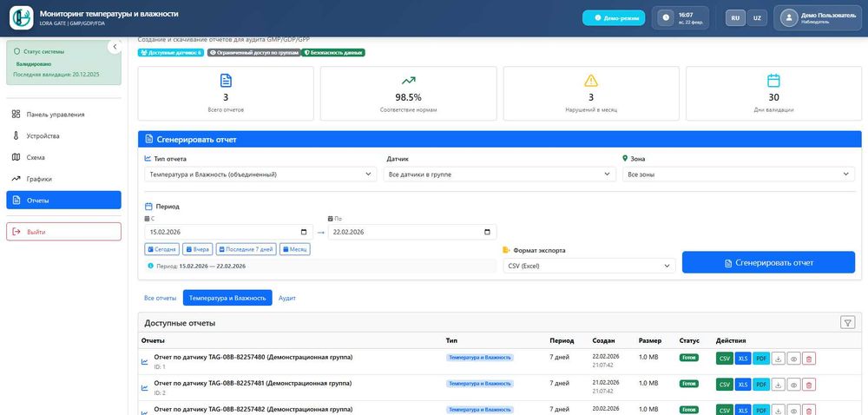The image size is (868, 415).
Task: Click the Создан column header
Action: tap(603, 340)
